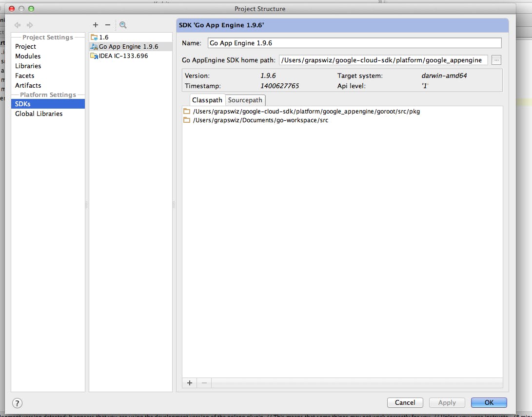Click the Api level value '1'
This screenshot has width=532, height=417.
tap(425, 86)
